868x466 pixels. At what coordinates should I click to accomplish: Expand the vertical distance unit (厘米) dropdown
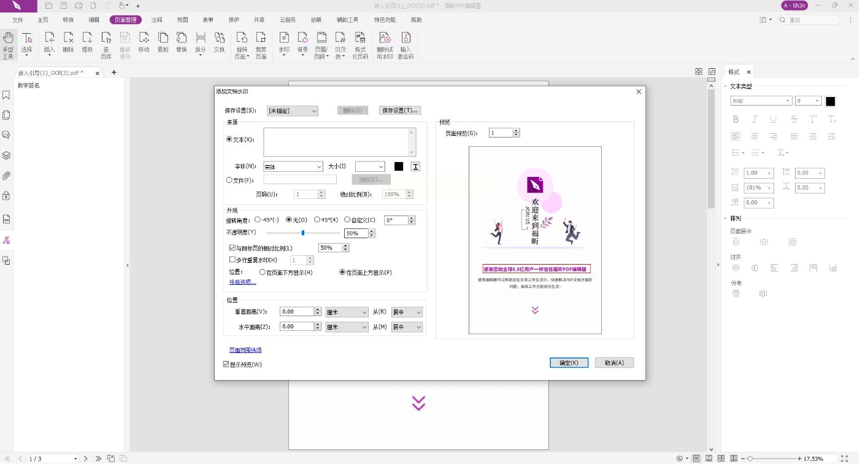click(347, 312)
